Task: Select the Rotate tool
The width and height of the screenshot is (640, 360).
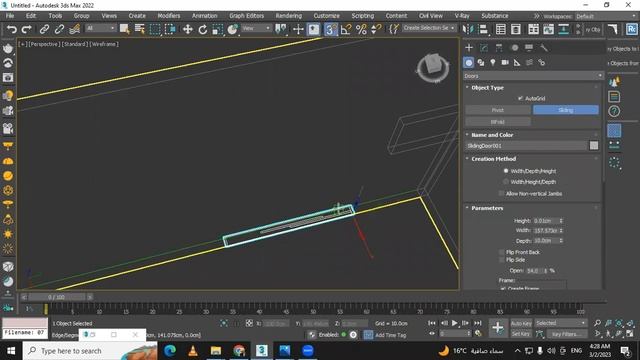Action: pyautogui.click(x=202, y=29)
